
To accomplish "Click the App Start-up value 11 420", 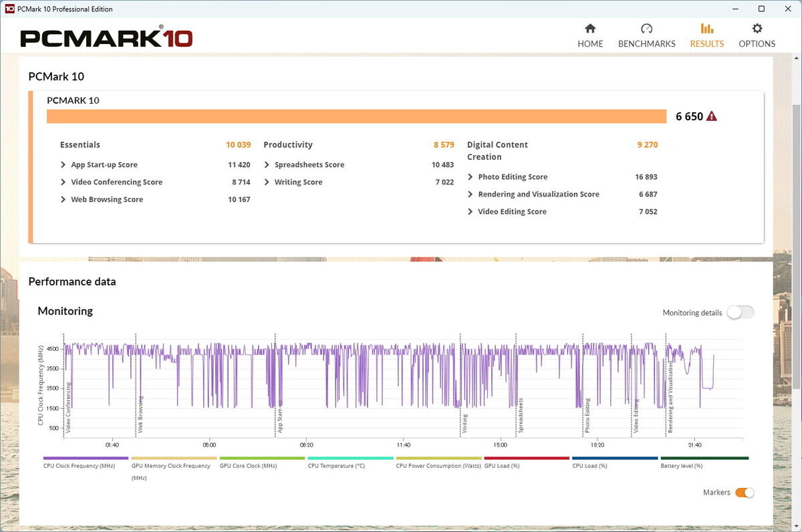I will (x=239, y=165).
